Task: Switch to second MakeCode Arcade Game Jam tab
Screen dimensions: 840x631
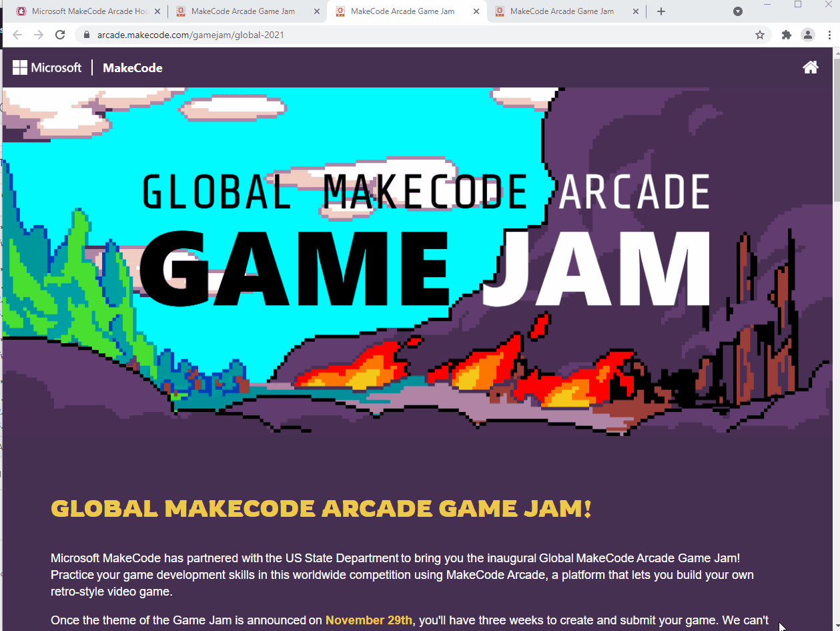Action: click(x=247, y=11)
